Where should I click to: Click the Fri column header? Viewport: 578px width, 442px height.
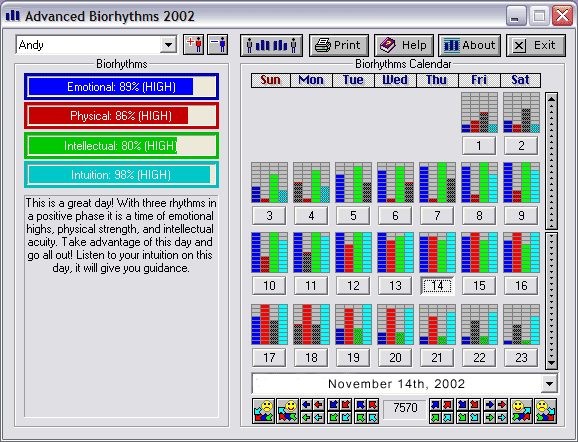(x=479, y=80)
